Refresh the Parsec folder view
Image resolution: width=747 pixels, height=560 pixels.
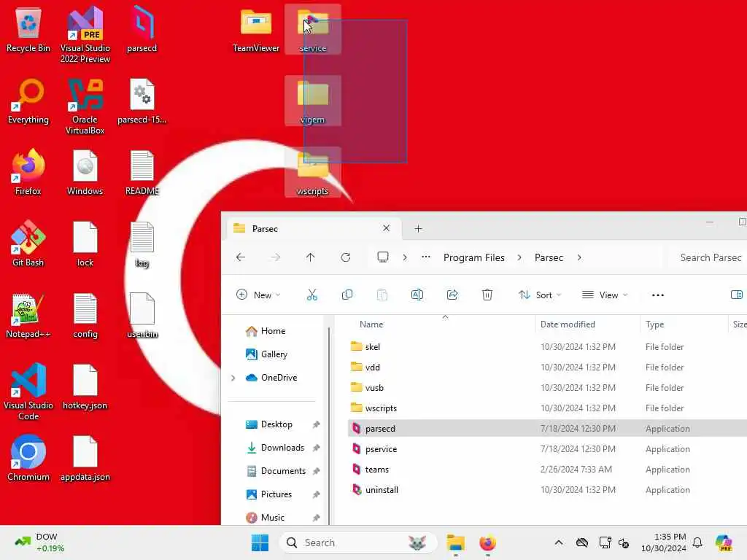click(346, 257)
